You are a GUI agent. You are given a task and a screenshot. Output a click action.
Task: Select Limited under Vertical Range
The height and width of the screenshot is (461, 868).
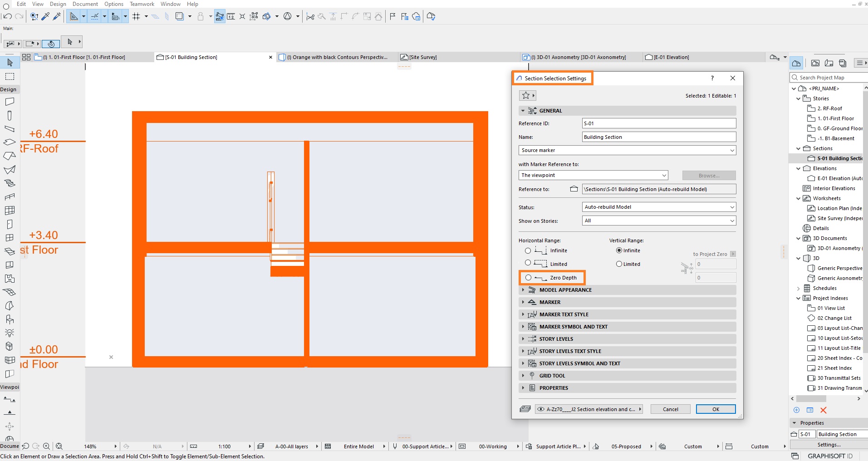pos(619,264)
